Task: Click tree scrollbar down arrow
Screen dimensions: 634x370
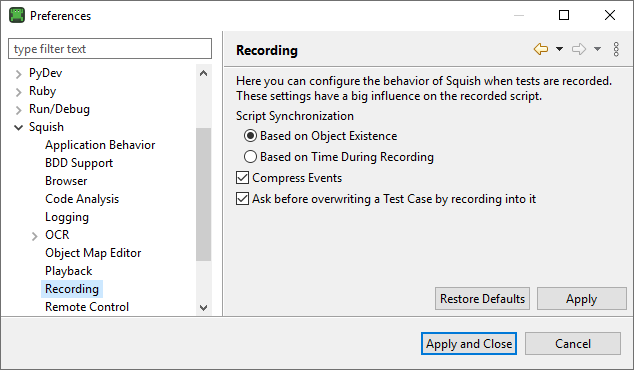Action: tap(203, 308)
